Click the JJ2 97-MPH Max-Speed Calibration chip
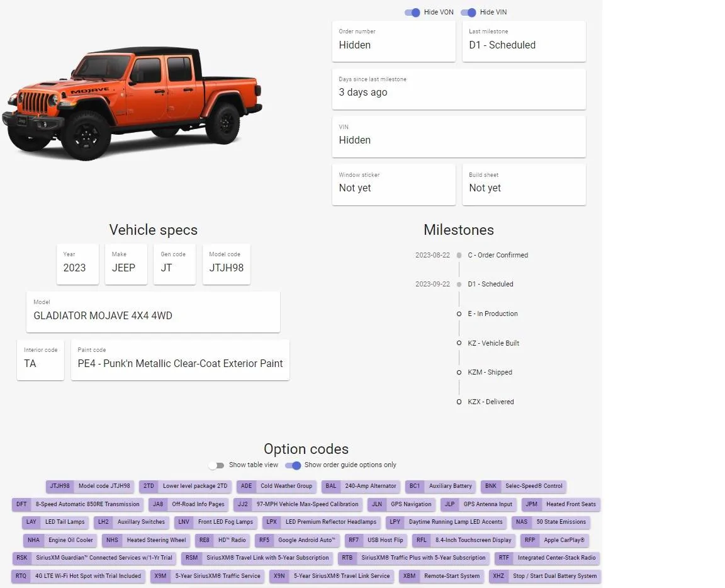Screen dimensions: 725x588 298,504
